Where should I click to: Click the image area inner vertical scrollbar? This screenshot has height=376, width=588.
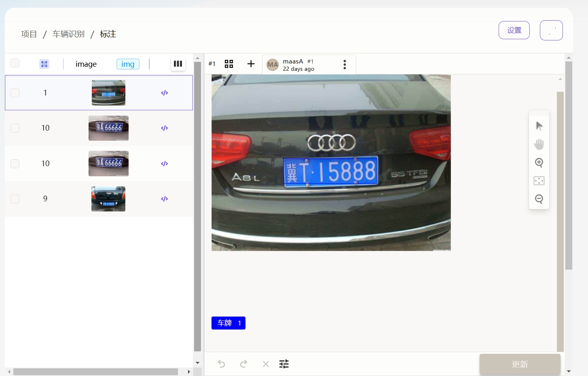click(560, 222)
